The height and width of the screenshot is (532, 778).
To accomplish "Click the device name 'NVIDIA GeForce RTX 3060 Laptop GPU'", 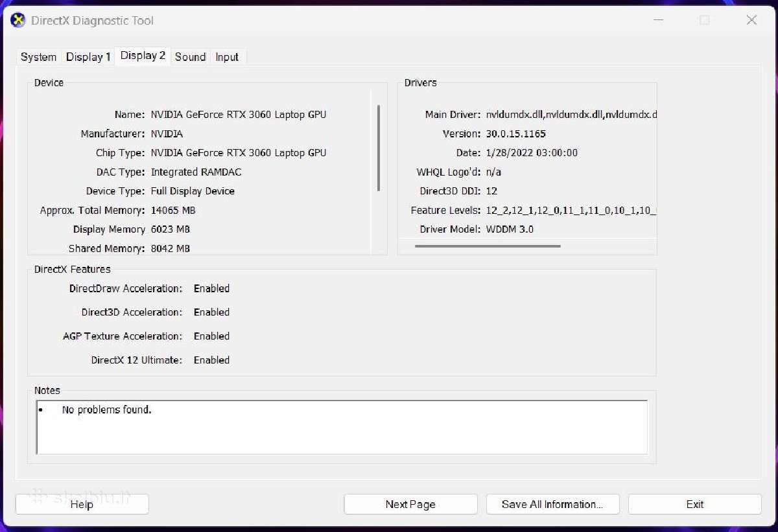I will point(239,115).
